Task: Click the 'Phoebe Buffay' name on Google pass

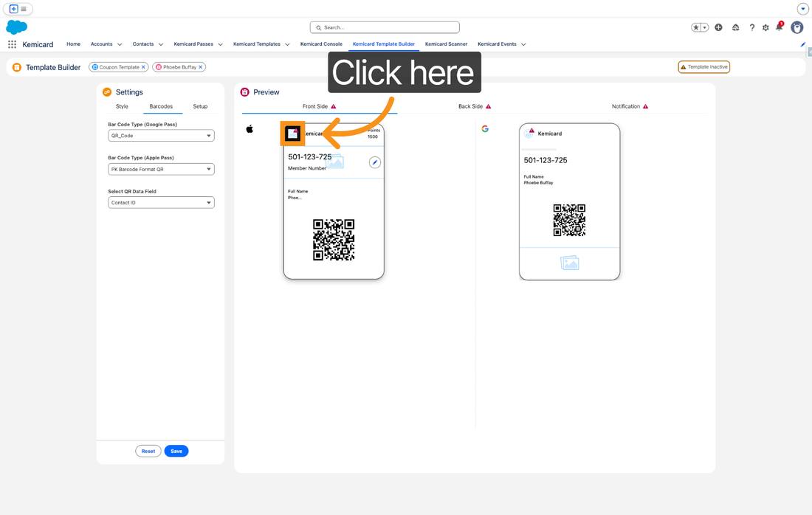Action: click(539, 183)
